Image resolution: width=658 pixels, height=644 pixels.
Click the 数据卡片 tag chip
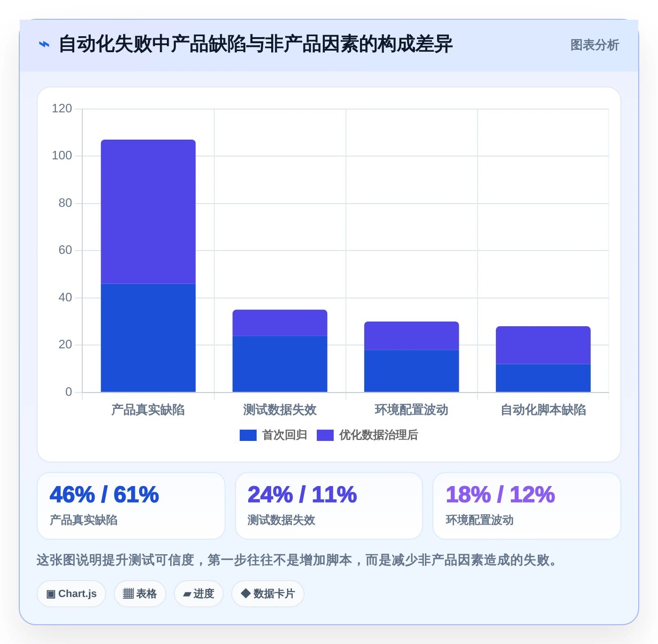[268, 594]
